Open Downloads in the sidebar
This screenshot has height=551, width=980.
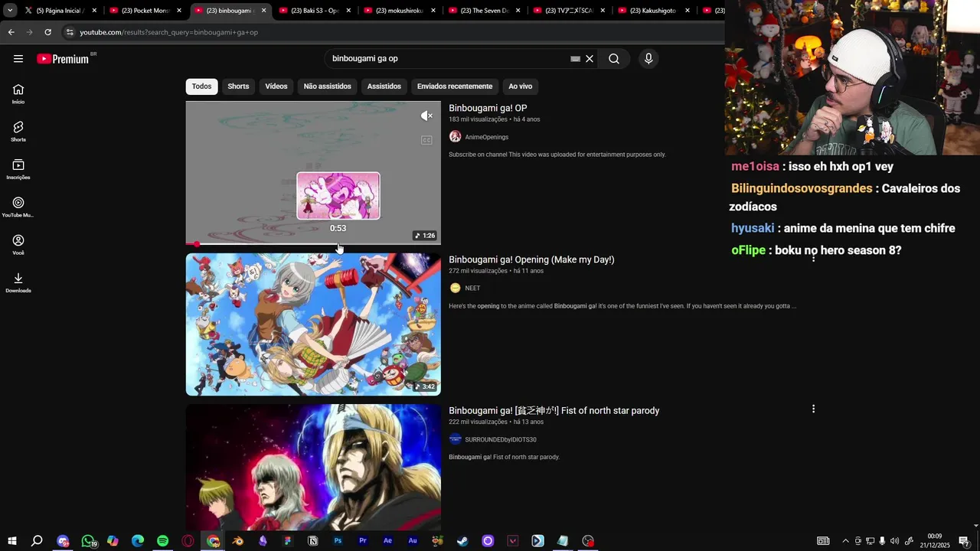pos(18,282)
